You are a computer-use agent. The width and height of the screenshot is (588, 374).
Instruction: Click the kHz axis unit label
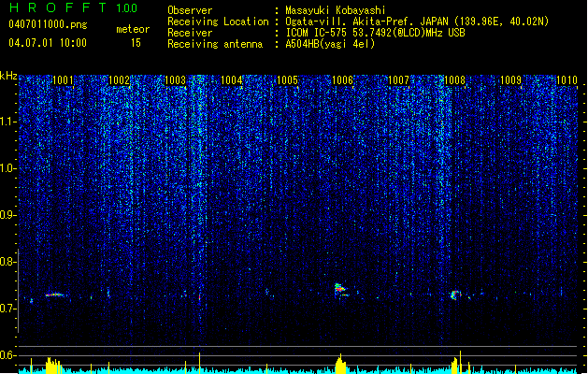tap(8, 76)
